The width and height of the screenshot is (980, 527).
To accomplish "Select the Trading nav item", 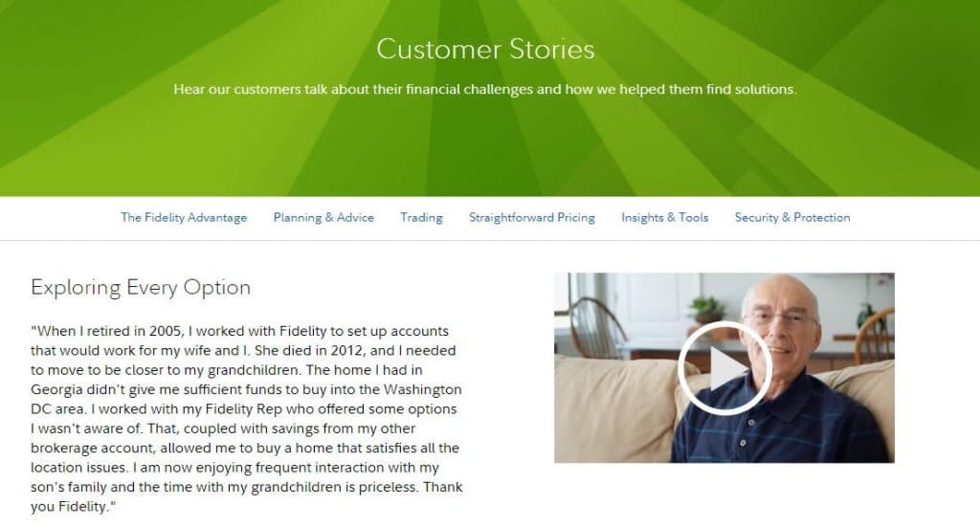I will tap(421, 217).
